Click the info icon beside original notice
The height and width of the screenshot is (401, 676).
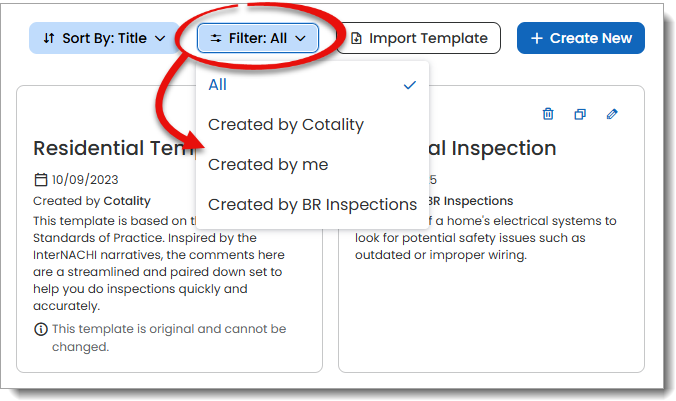coord(41,329)
